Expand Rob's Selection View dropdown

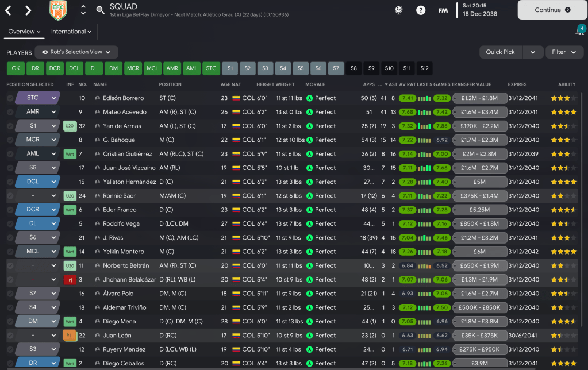pos(76,52)
